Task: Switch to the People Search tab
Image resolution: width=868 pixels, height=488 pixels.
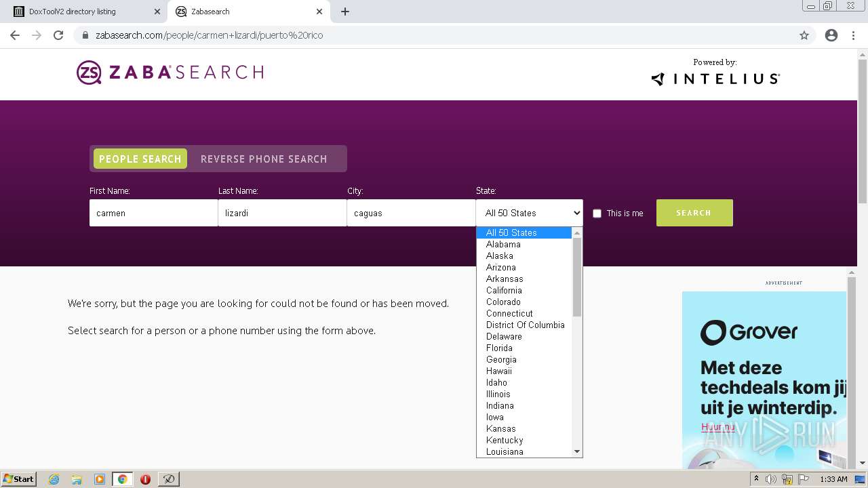Action: point(140,159)
